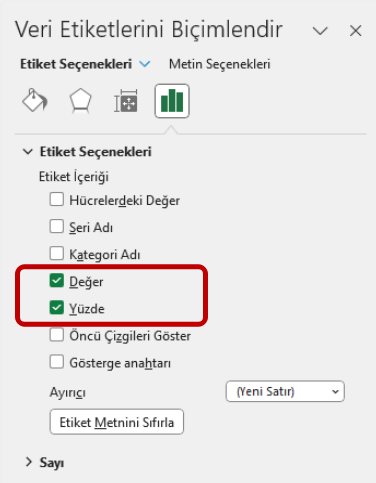This screenshot has height=483, width=376.
Task: Click Etiket Metnini Sıfırla button
Action: pos(117,422)
